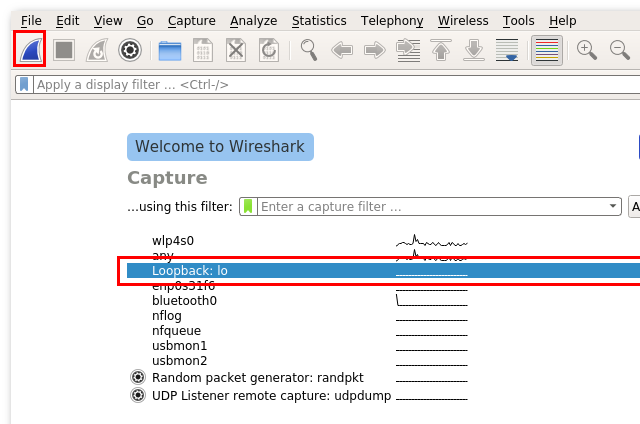Go to the last packet icon
This screenshot has width=640, height=424.
click(x=475, y=49)
